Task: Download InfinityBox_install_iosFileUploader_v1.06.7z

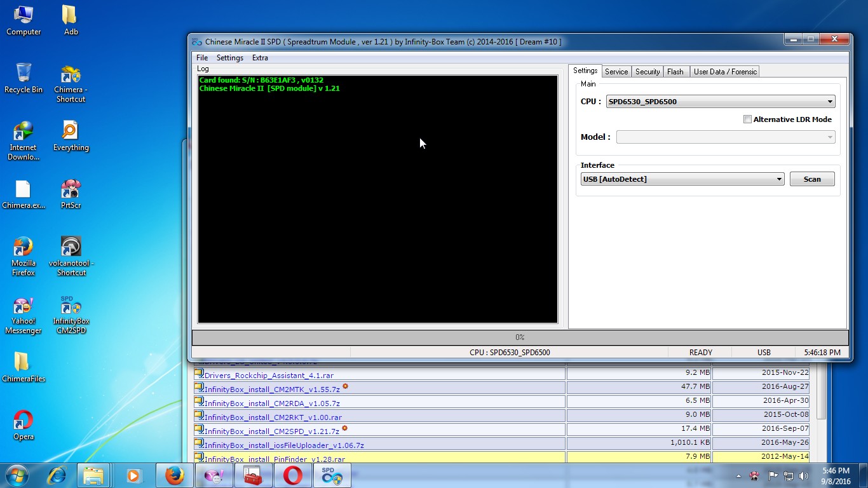Action: [284, 445]
